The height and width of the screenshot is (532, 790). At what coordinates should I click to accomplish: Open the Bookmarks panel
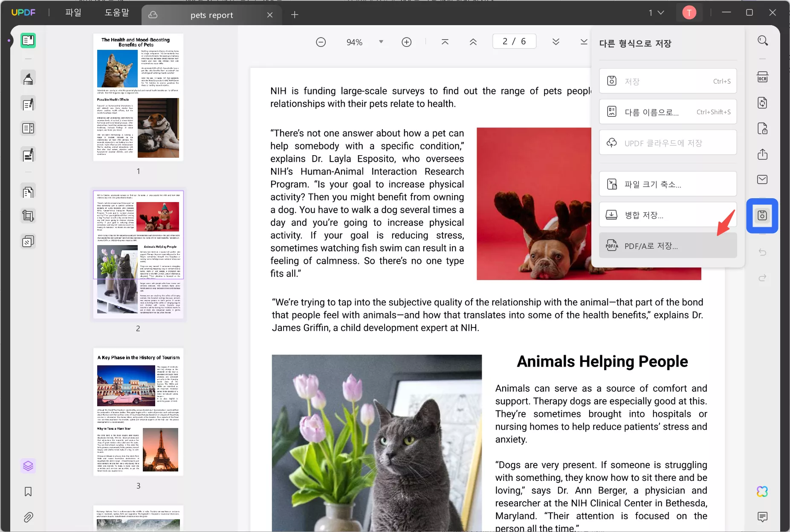[x=28, y=492]
